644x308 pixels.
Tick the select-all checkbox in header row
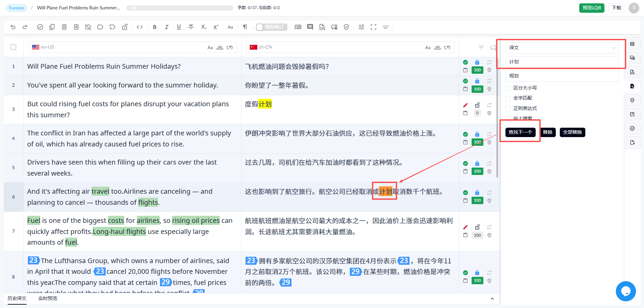coord(13,47)
